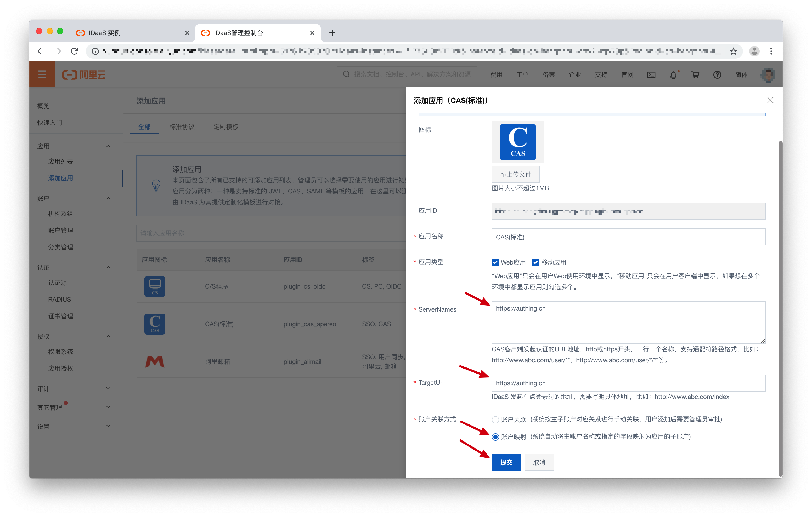
Task: Open the shopping cart icon
Action: (695, 75)
